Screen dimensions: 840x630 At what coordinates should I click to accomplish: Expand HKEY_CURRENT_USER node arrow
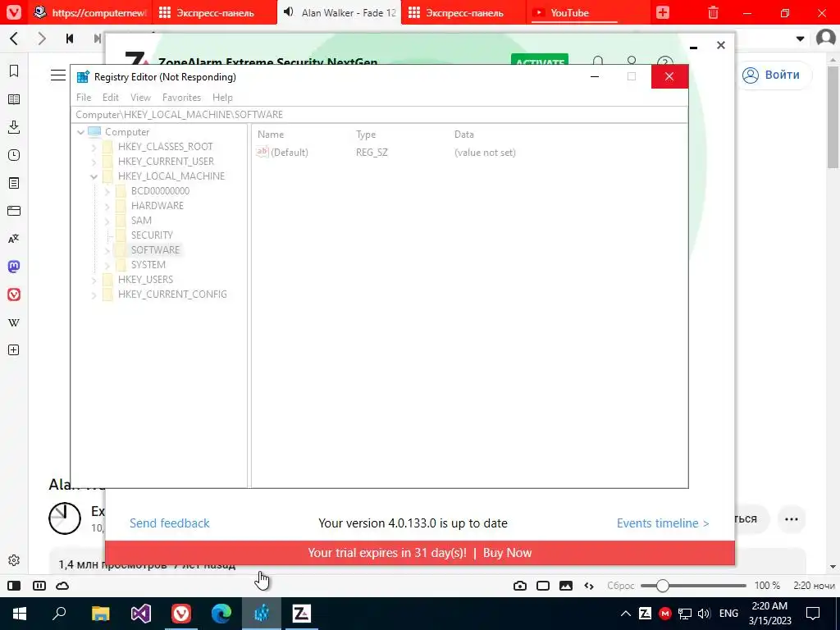(x=94, y=162)
